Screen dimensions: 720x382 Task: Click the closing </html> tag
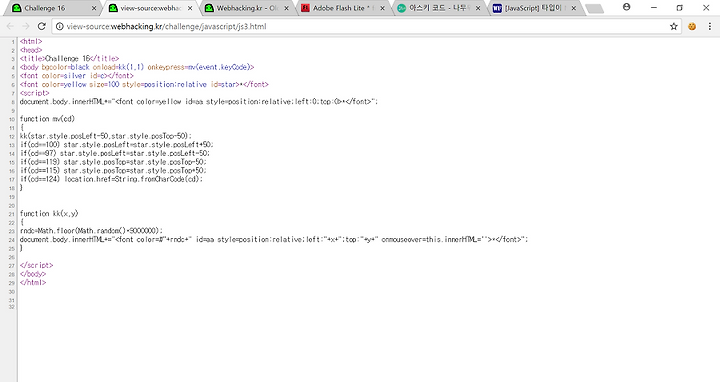pos(33,283)
